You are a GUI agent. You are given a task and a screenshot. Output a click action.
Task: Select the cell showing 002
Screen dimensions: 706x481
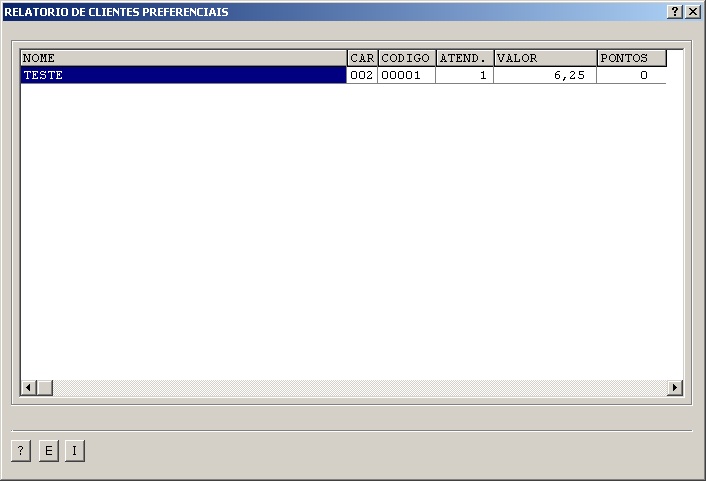[362, 75]
